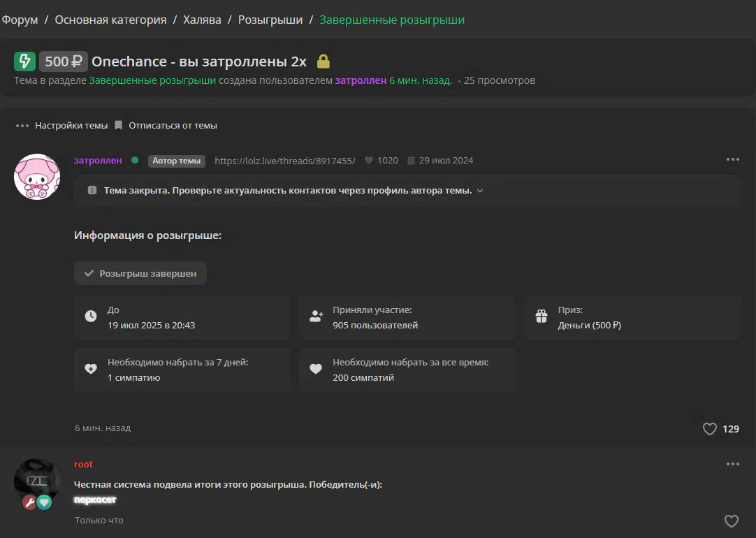The width and height of the screenshot is (756, 538).
Task: Click the grey '6 мин. назад' post timestamp
Action: pyautogui.click(x=103, y=428)
